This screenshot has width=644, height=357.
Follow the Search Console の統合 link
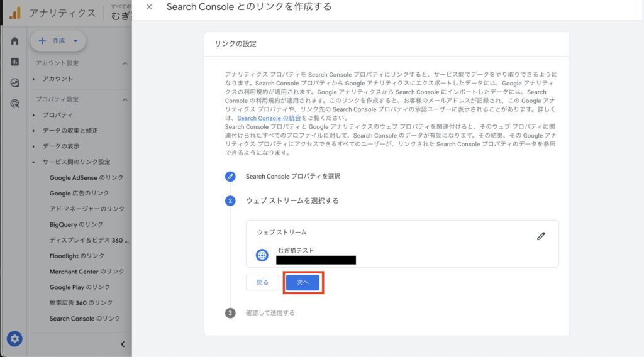pos(269,118)
